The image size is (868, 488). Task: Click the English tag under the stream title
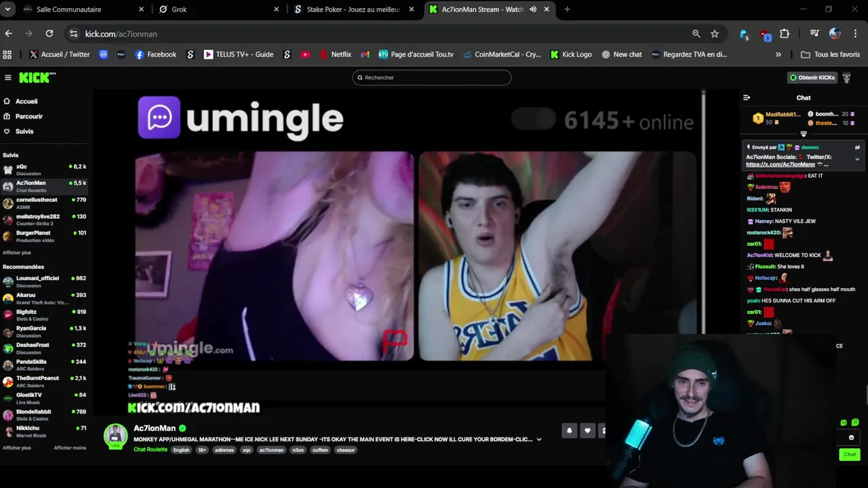click(181, 450)
